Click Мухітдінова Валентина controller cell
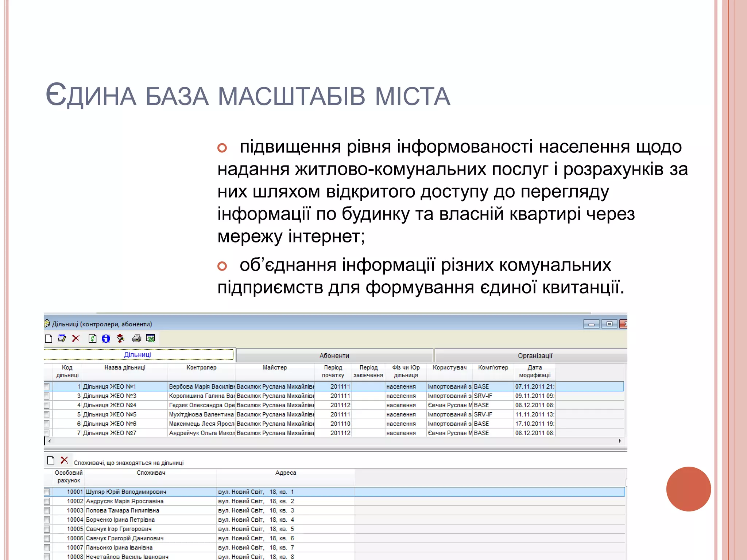 click(201, 415)
